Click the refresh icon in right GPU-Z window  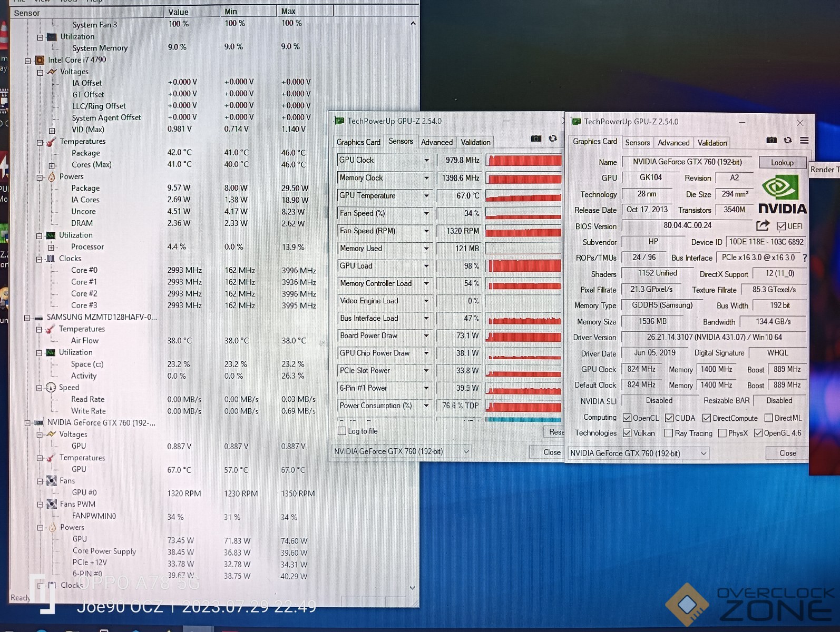tap(788, 140)
